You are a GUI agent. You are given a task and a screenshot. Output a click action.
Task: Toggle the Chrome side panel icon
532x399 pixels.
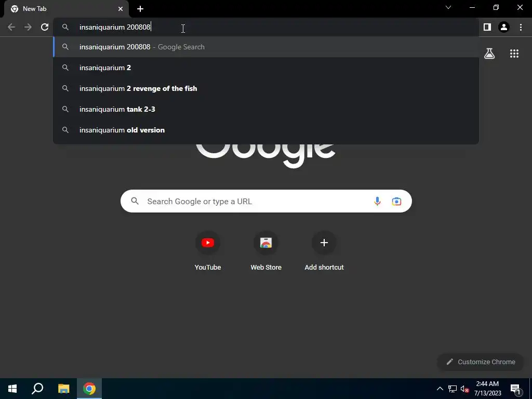coord(487,27)
